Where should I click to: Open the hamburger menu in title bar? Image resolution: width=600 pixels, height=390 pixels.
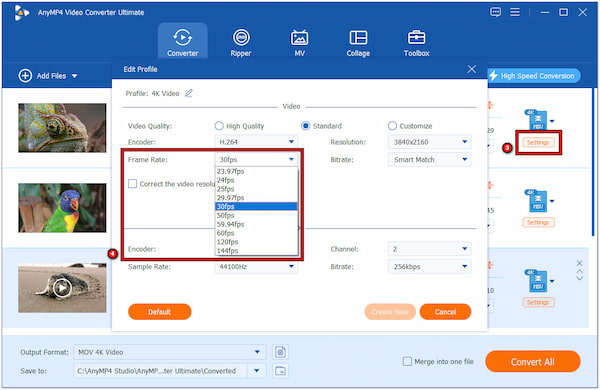(515, 12)
